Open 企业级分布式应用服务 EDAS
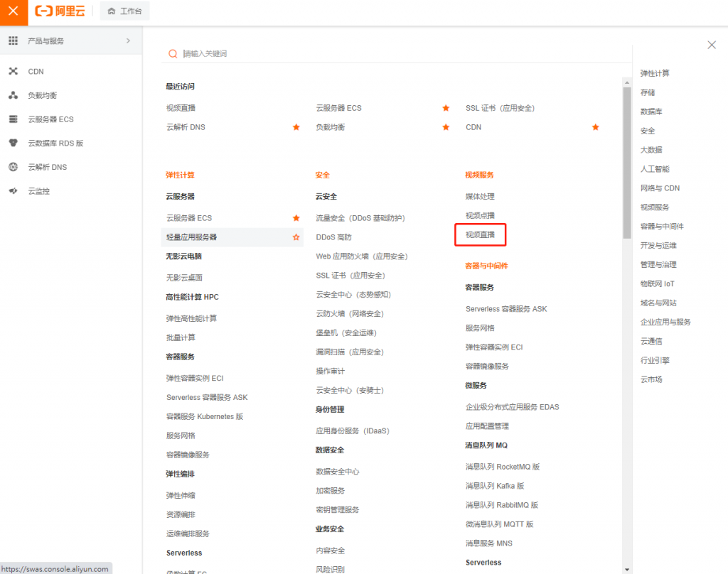This screenshot has height=574, width=728. point(513,407)
